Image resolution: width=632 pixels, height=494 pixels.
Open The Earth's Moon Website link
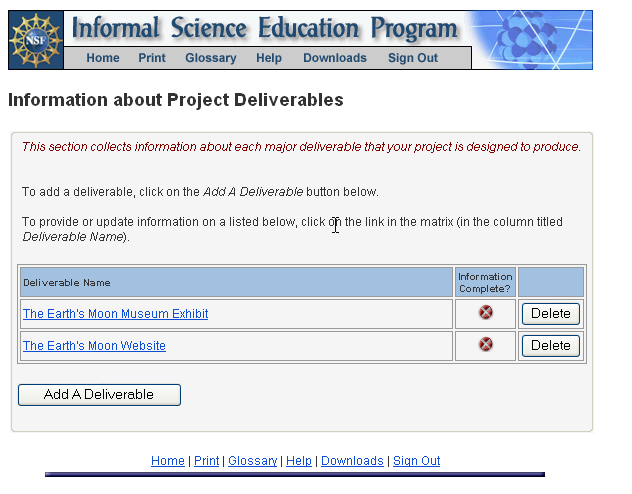(x=94, y=346)
